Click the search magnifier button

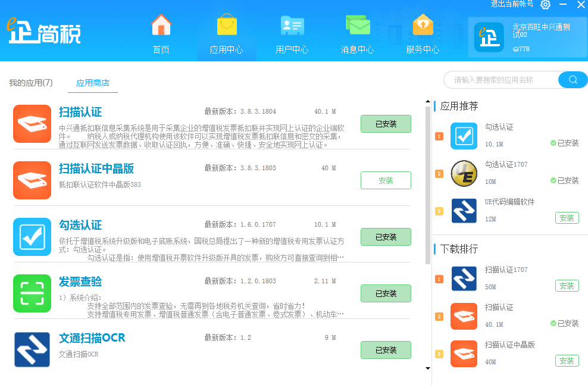(573, 80)
